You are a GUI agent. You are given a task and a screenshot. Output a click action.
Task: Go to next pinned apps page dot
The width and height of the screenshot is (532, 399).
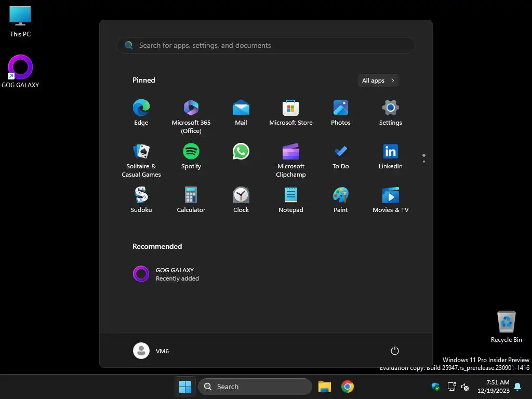pos(424,162)
